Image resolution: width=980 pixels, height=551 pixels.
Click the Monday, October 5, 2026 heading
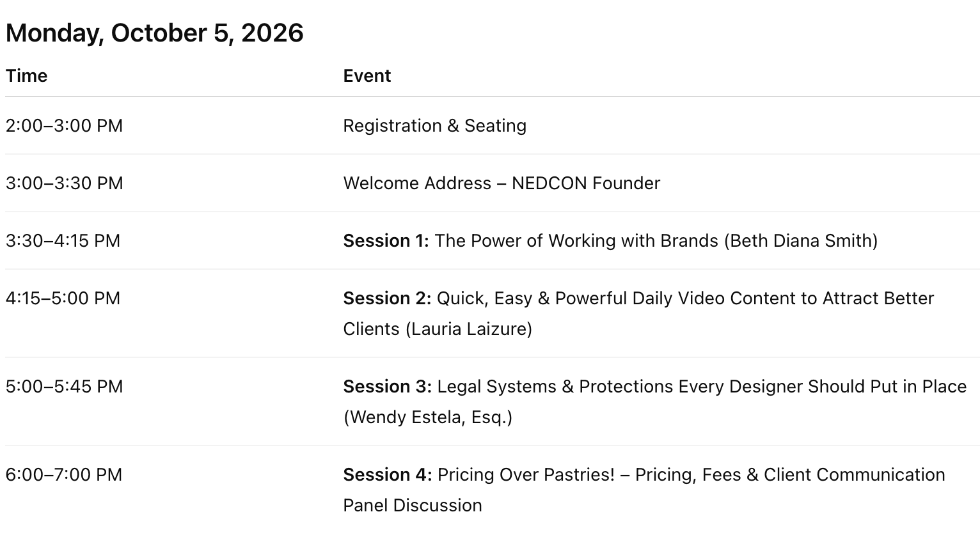point(154,33)
